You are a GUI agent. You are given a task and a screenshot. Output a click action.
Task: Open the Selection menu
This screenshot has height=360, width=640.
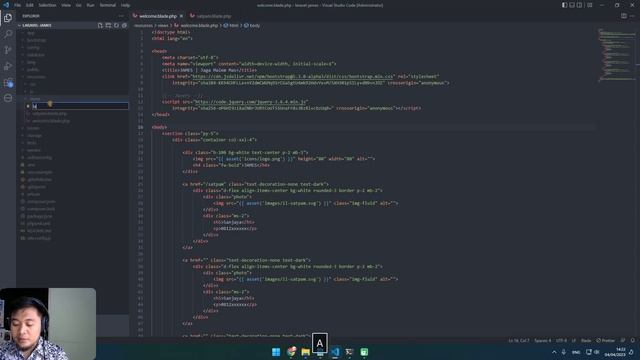(x=47, y=5)
